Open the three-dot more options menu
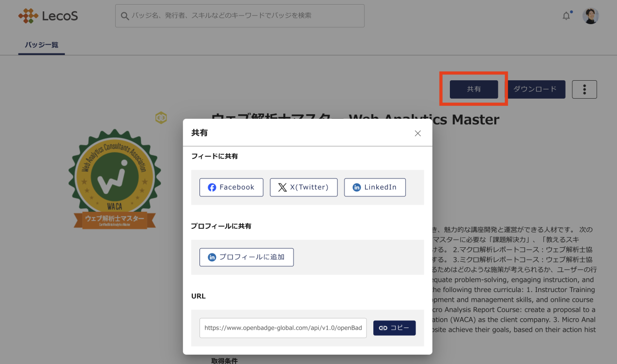The height and width of the screenshot is (364, 617). tap(585, 89)
